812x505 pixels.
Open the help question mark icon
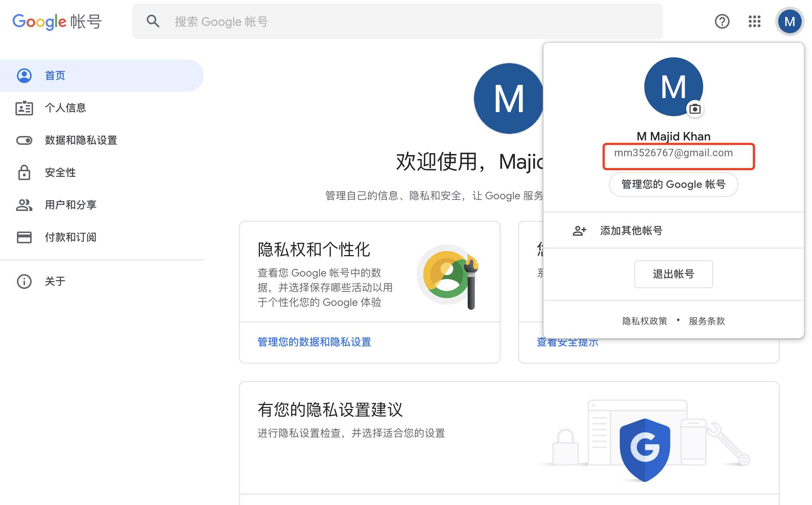coord(722,21)
